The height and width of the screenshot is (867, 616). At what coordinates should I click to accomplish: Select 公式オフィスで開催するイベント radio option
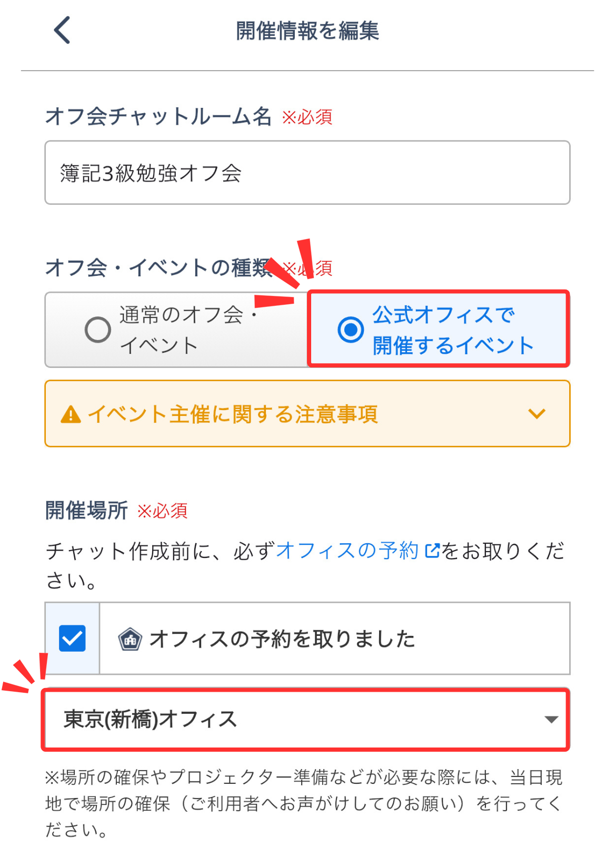click(x=351, y=330)
